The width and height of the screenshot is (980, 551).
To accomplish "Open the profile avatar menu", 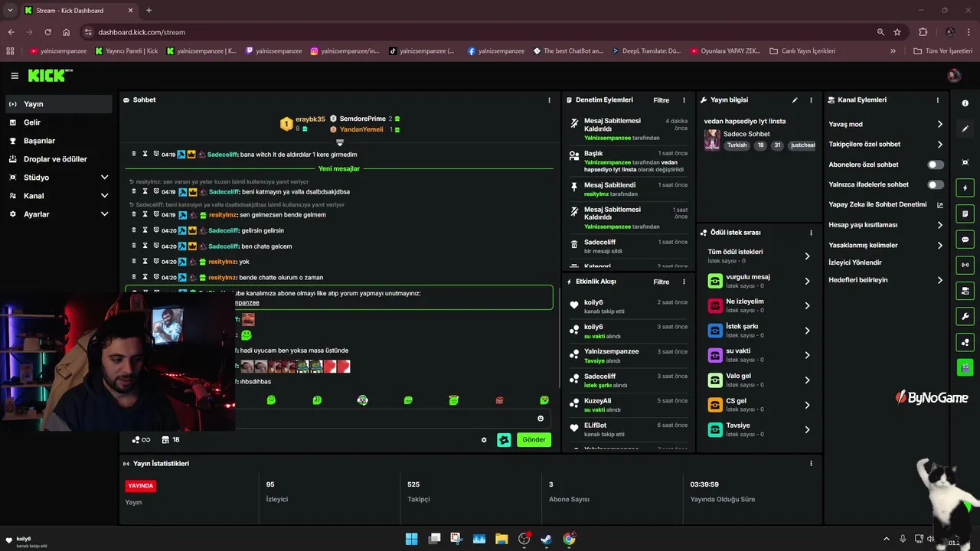I will pos(954,76).
